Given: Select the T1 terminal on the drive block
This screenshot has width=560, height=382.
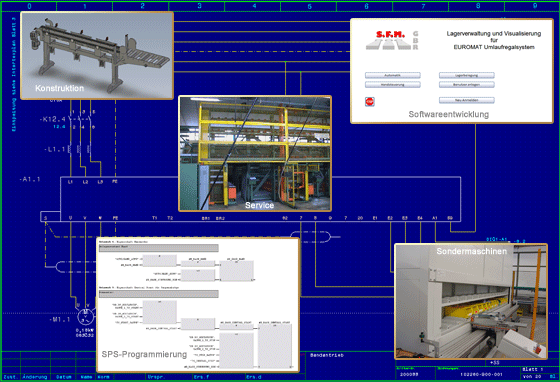Looking at the screenshot, I should point(155,218).
